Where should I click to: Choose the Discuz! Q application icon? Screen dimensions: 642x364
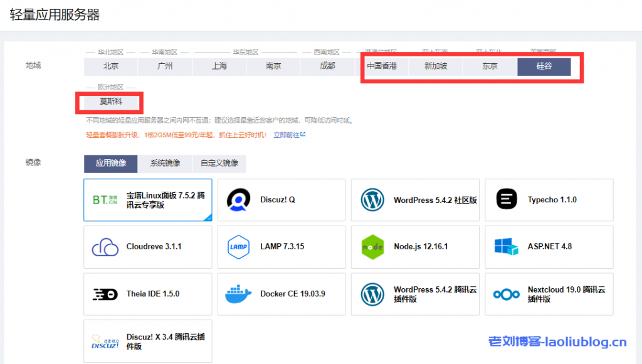pyautogui.click(x=239, y=200)
